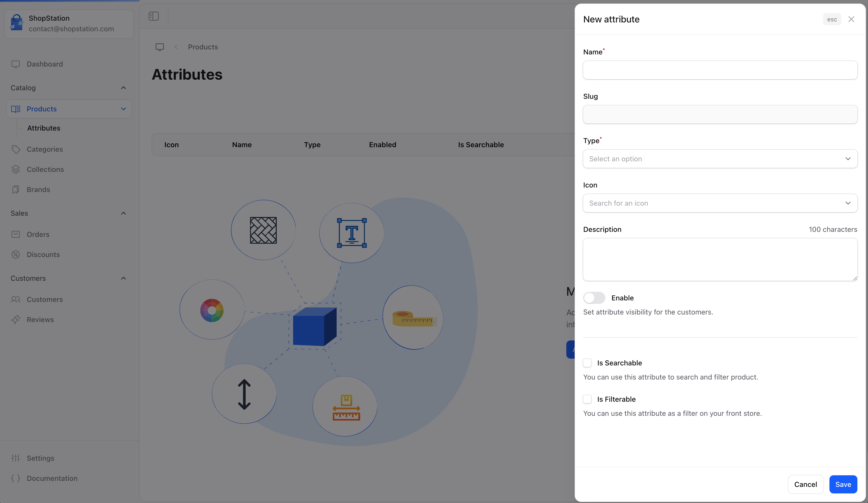Open the Icon search dropdown
Viewport: 868px width, 503px height.
(720, 203)
